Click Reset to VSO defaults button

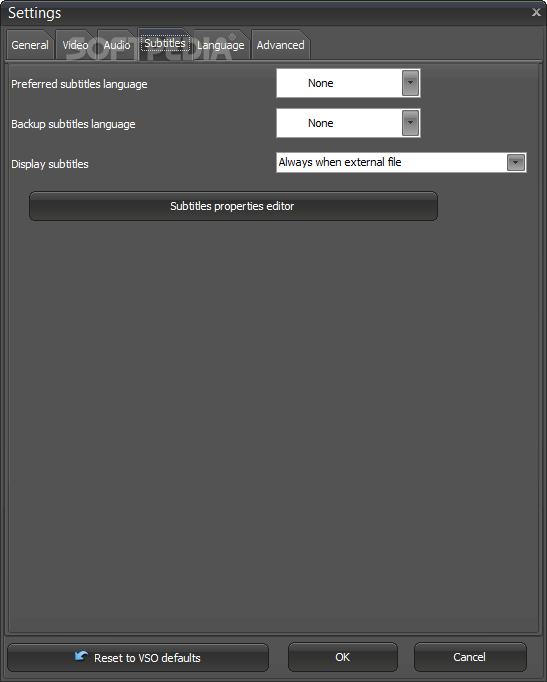(138, 657)
